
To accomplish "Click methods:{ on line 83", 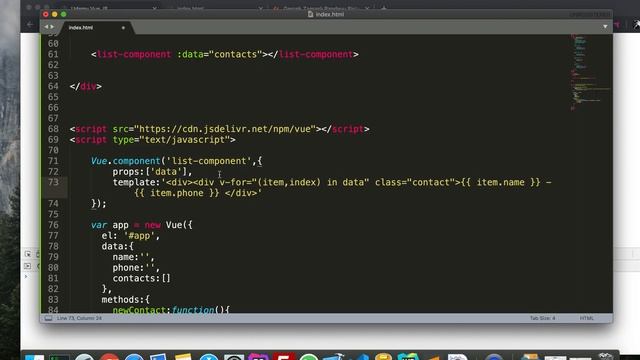I will click(x=126, y=300).
